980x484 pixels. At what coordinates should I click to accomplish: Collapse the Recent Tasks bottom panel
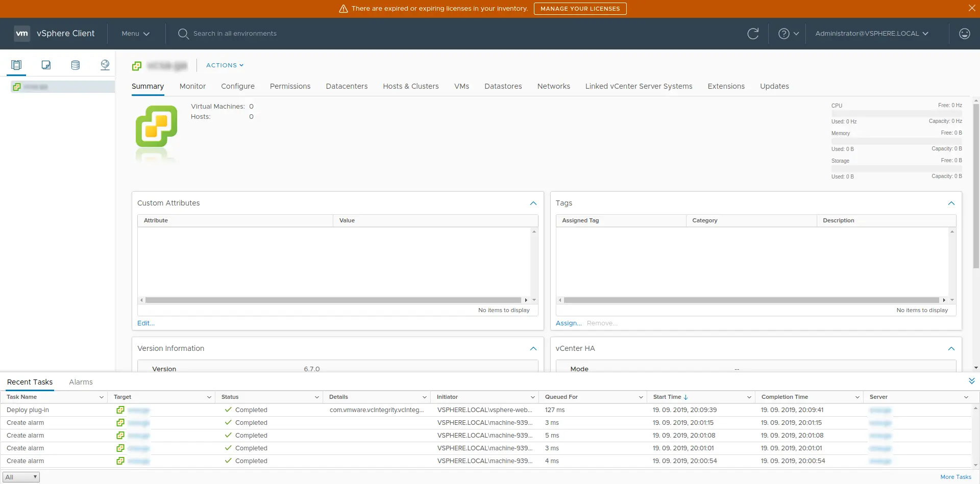click(x=971, y=381)
